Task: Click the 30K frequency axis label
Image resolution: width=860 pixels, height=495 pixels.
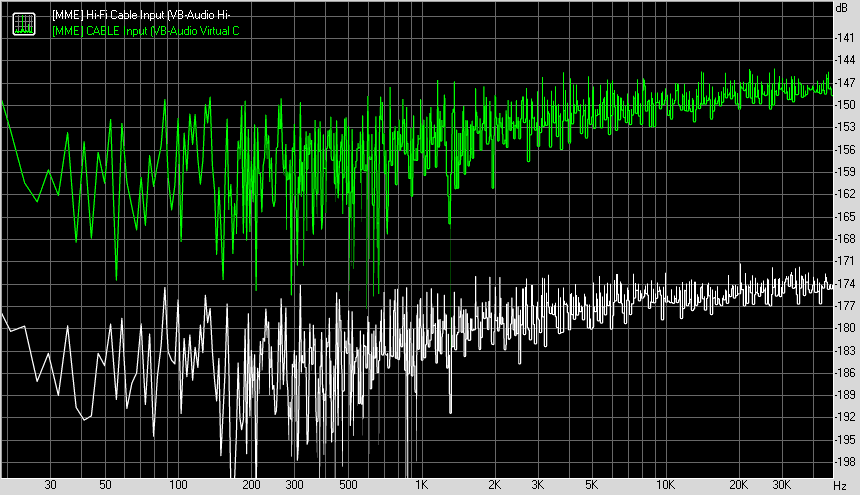Action: coord(782,485)
